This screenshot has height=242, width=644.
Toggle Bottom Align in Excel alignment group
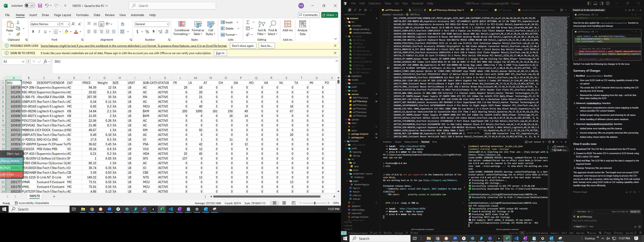[101, 24]
